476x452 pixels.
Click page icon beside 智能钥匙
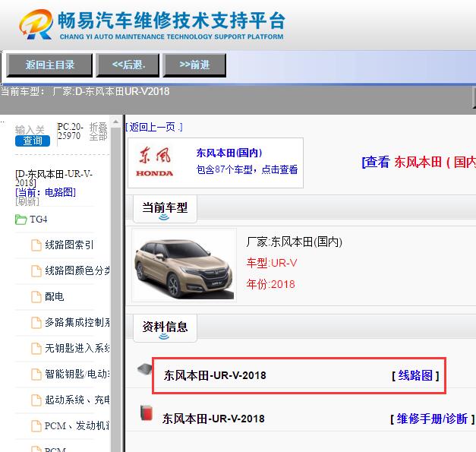(x=36, y=375)
